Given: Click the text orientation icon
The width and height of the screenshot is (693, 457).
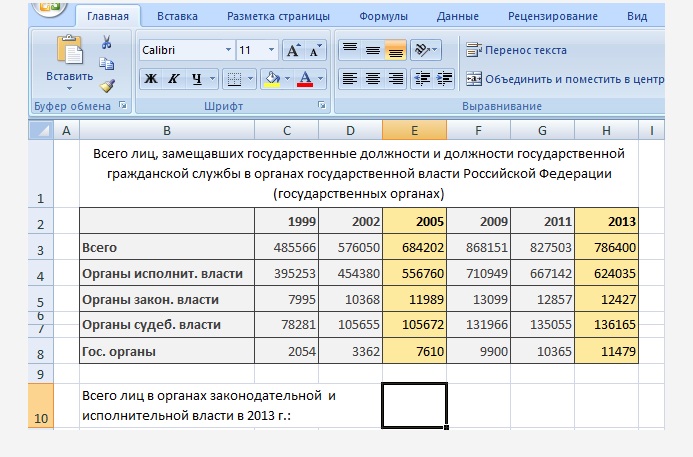Looking at the screenshot, I should pos(422,50).
